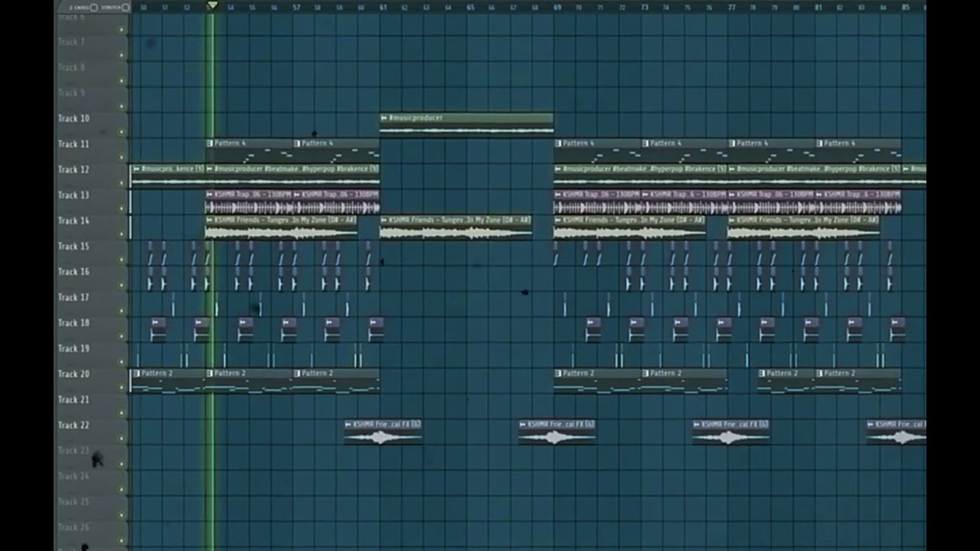Select the Pattern 4 clip starting at bar 57
980x551 pixels.
[x=336, y=150]
